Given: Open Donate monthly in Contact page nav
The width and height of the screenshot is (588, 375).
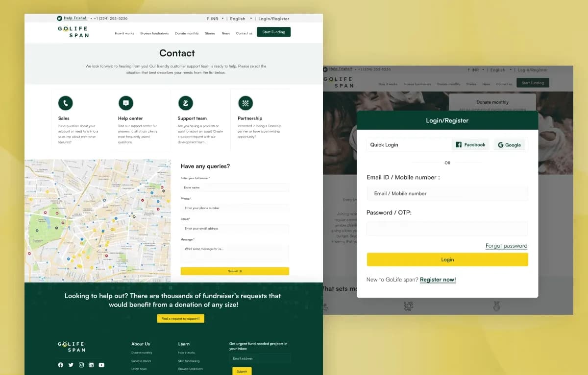Looking at the screenshot, I should click(187, 33).
